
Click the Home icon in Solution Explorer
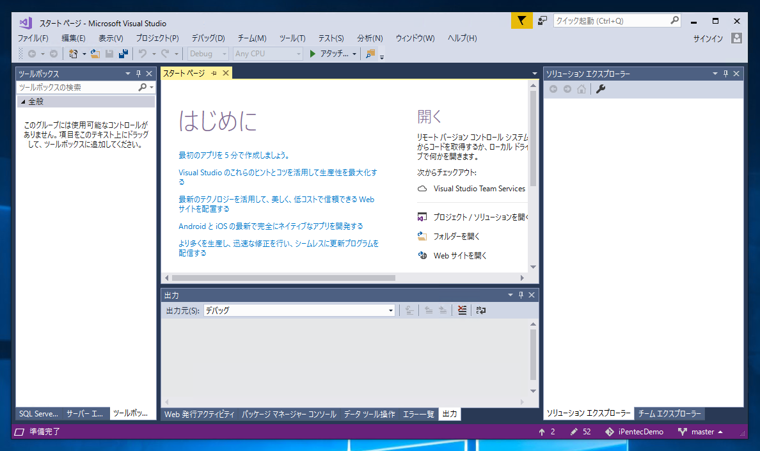[x=582, y=89]
